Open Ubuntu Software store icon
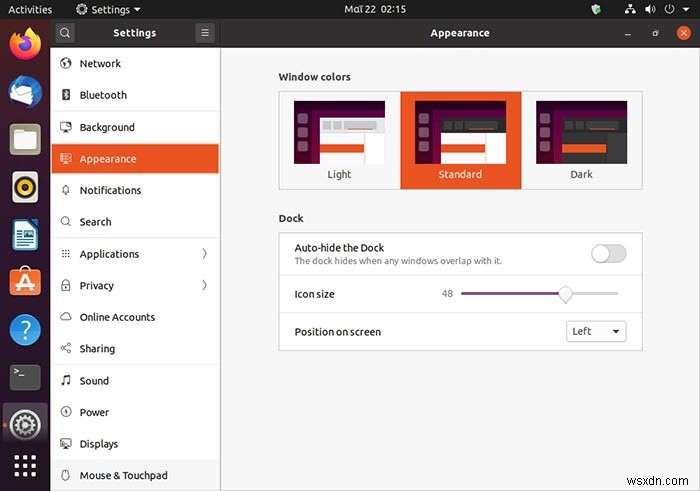The height and width of the screenshot is (491, 700). [25, 282]
